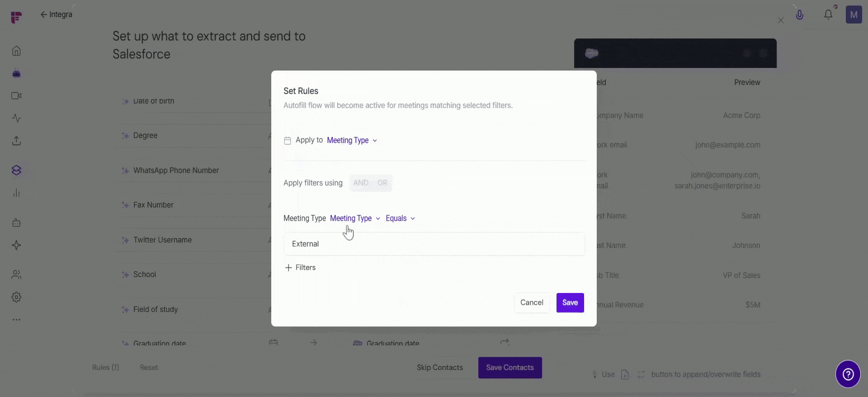Click the Acme Corp preview value
Screen dimensions: 868x397
coord(741,115)
